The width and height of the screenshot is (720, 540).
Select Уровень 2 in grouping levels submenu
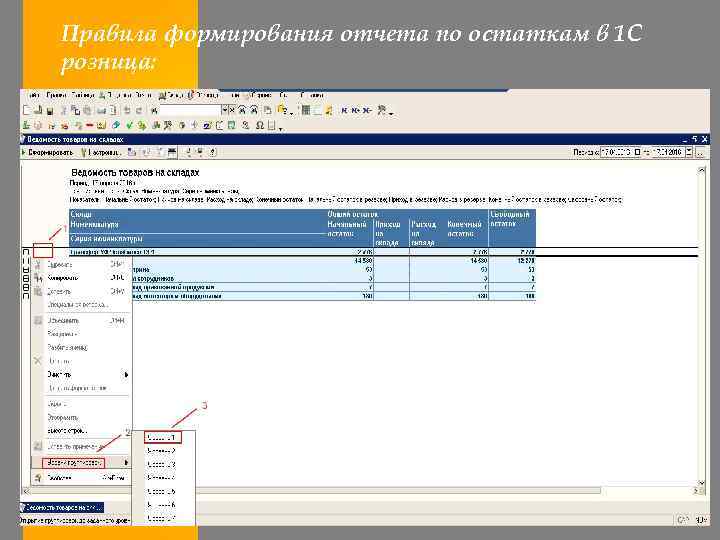point(163,451)
